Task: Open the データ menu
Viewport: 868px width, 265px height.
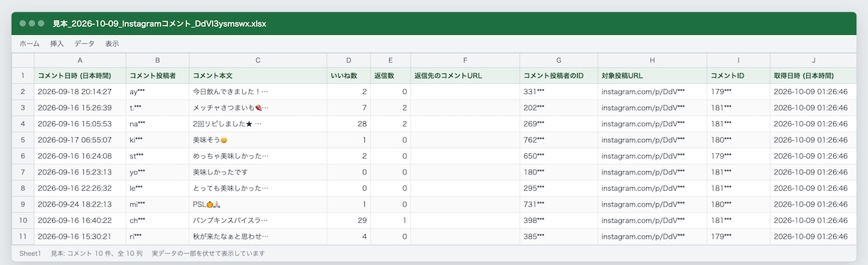Action: [x=84, y=43]
